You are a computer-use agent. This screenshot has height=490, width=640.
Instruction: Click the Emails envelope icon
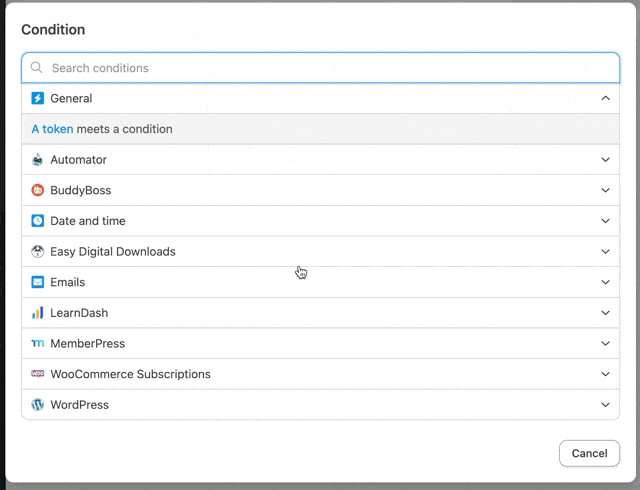pos(38,282)
